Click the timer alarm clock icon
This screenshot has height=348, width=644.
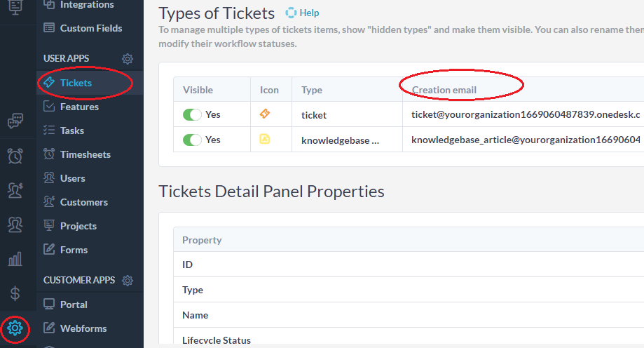pos(15,156)
